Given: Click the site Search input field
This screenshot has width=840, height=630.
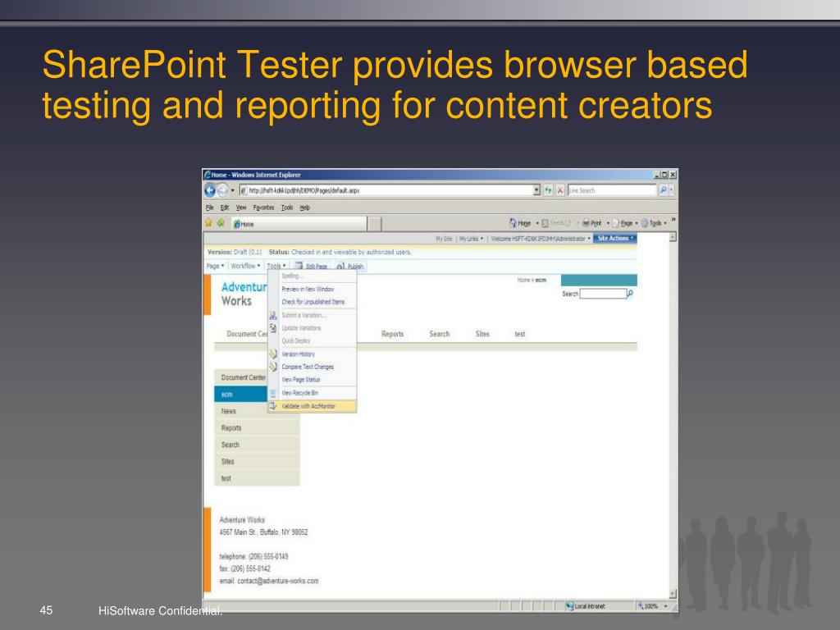Looking at the screenshot, I should (603, 294).
